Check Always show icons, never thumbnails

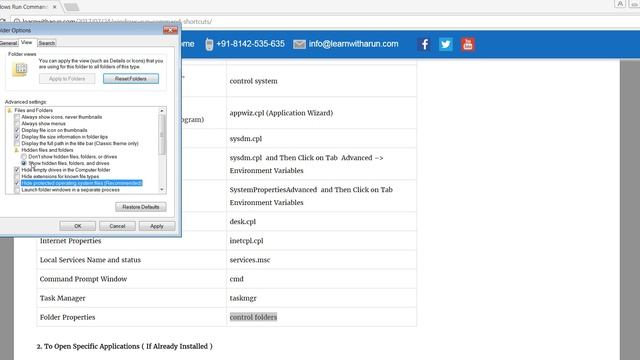tap(17, 117)
